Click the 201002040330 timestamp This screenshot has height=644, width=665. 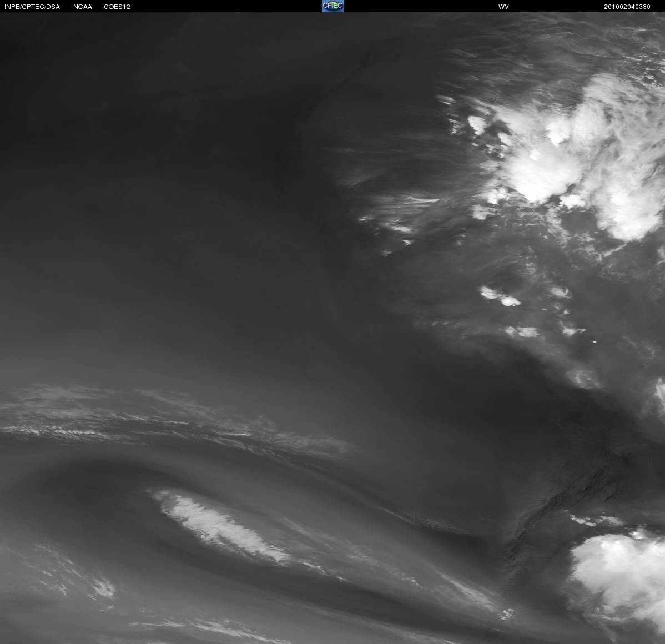(627, 7)
